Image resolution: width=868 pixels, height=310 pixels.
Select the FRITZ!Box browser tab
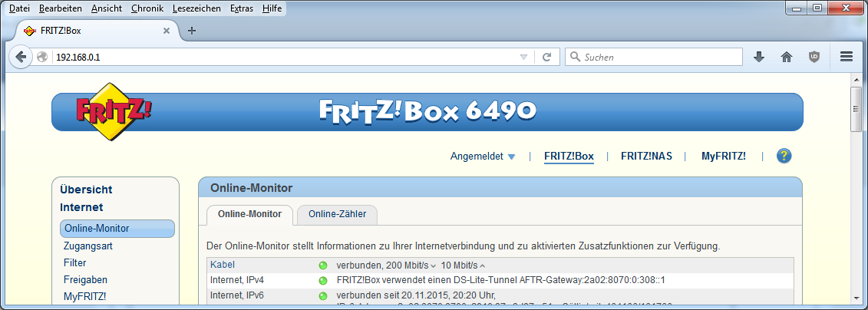click(97, 31)
